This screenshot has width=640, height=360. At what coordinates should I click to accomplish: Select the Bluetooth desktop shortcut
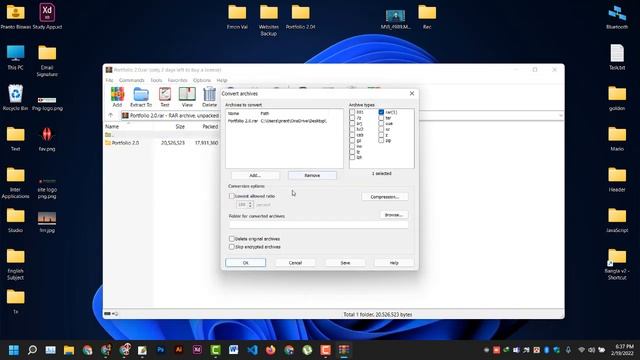click(617, 16)
